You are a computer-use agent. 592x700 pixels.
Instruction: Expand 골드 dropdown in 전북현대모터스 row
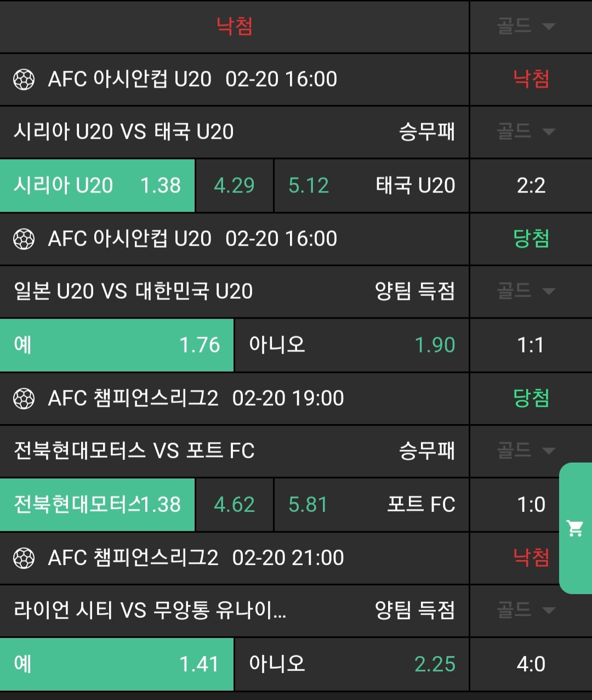[526, 451]
